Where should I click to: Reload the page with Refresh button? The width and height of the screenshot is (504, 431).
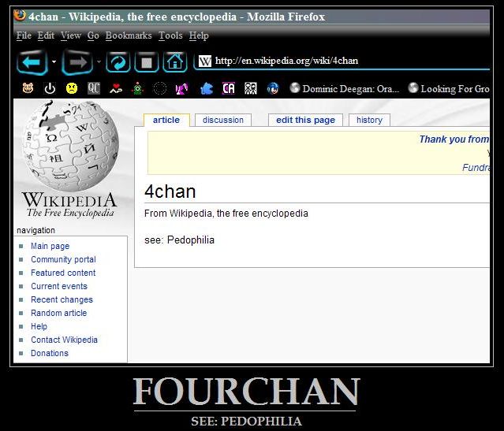pos(118,62)
